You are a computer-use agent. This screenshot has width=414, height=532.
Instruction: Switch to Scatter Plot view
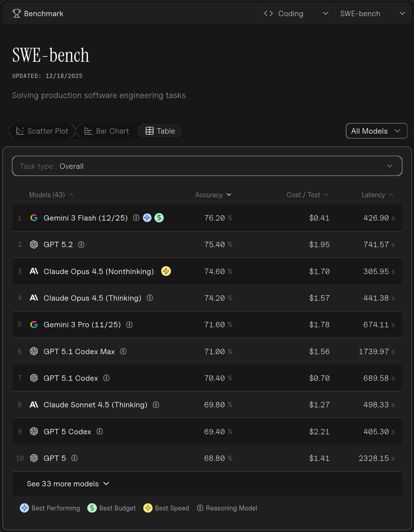click(x=42, y=131)
